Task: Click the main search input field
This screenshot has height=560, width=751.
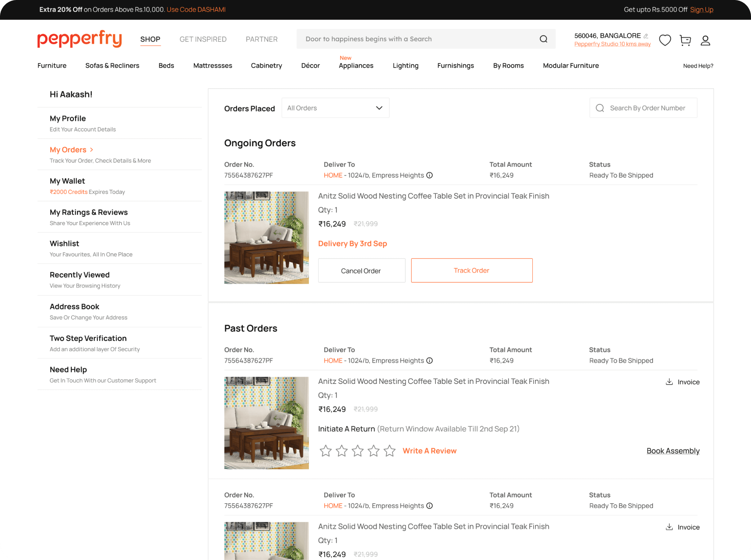Action: (426, 39)
